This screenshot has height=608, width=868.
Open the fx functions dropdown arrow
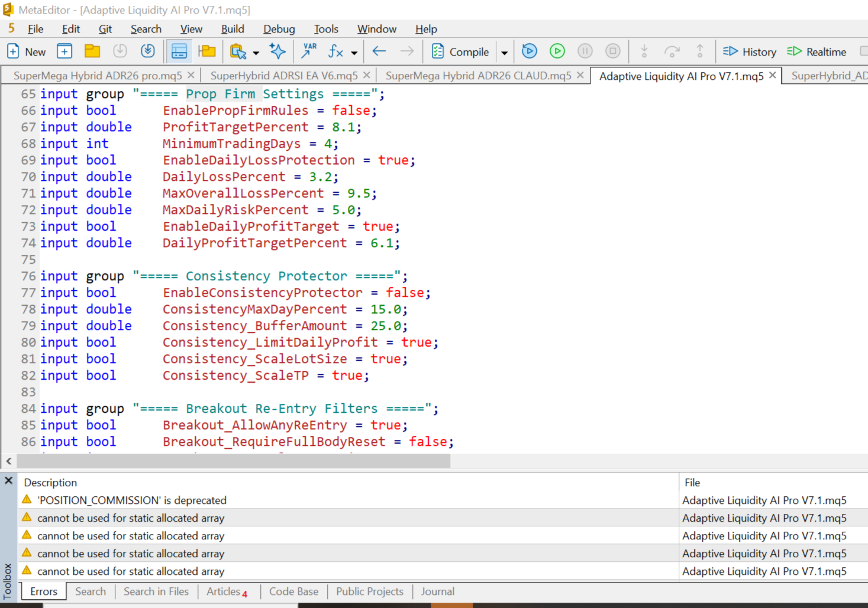(x=354, y=53)
